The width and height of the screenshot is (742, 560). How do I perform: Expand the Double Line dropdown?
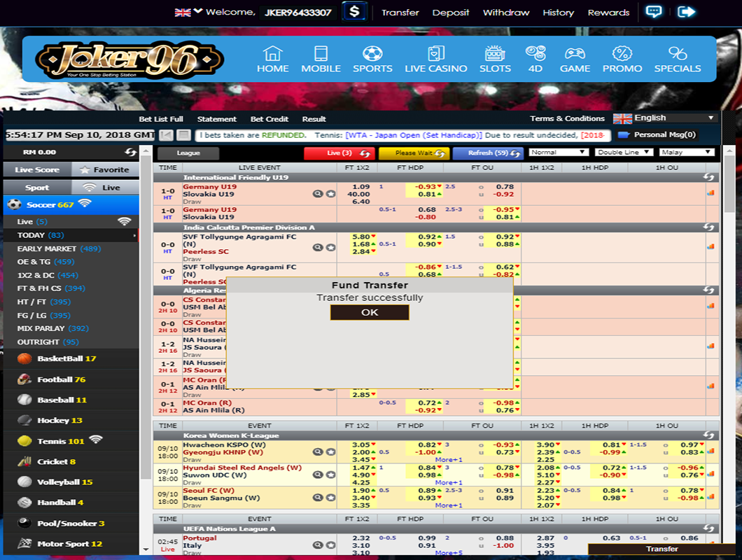624,152
